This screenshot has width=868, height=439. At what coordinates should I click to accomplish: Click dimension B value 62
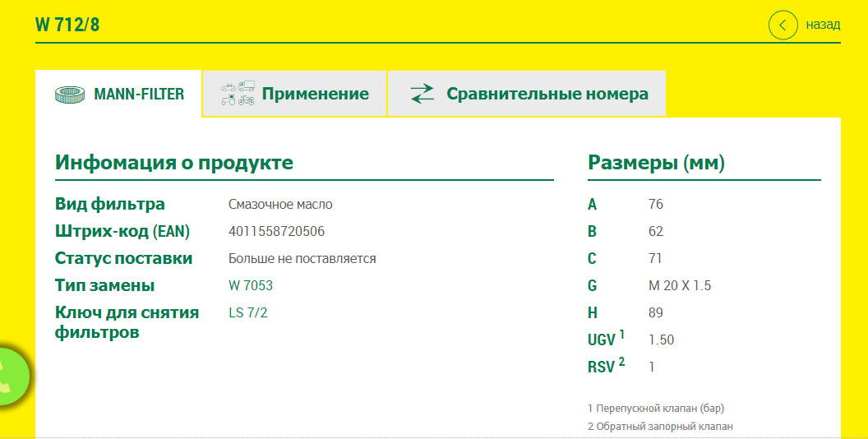coord(656,231)
